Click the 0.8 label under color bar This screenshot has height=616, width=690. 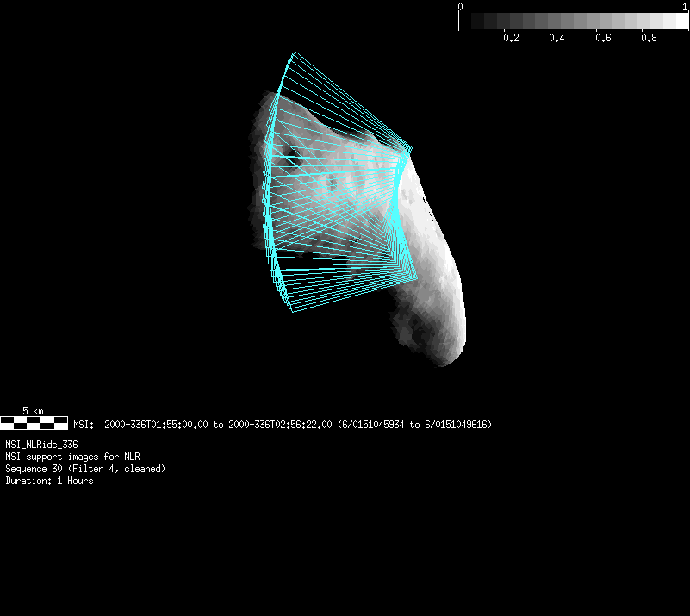click(649, 38)
